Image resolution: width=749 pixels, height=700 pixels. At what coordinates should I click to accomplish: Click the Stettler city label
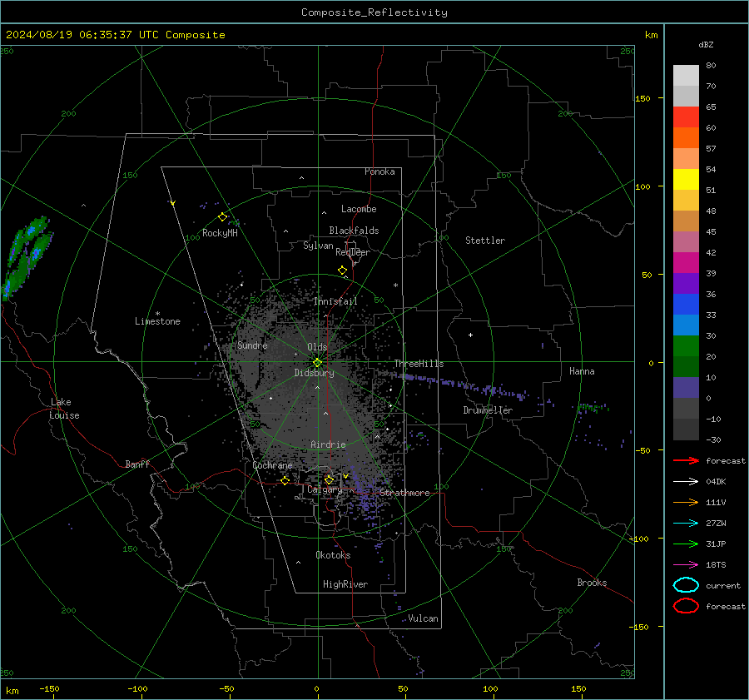(485, 241)
